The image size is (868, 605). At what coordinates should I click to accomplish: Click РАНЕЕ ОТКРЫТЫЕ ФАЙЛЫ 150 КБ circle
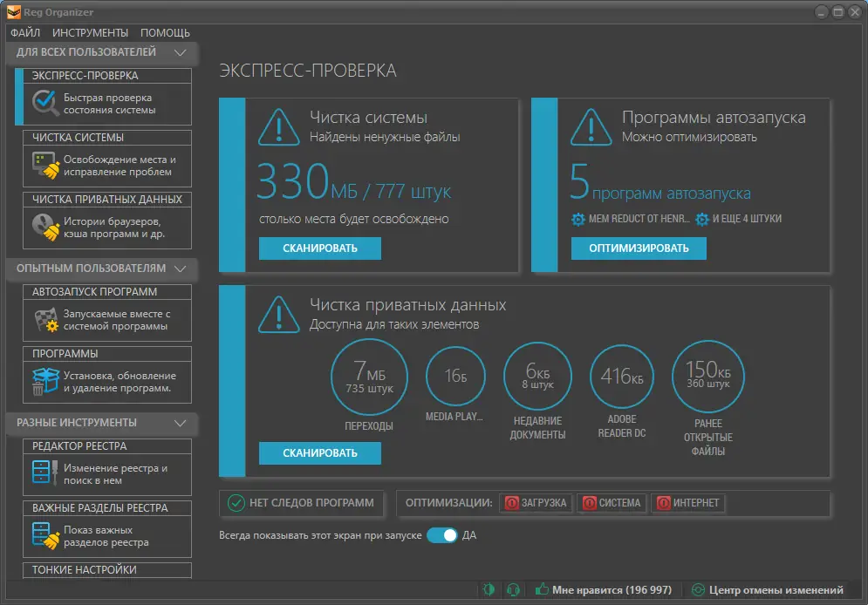coord(708,376)
